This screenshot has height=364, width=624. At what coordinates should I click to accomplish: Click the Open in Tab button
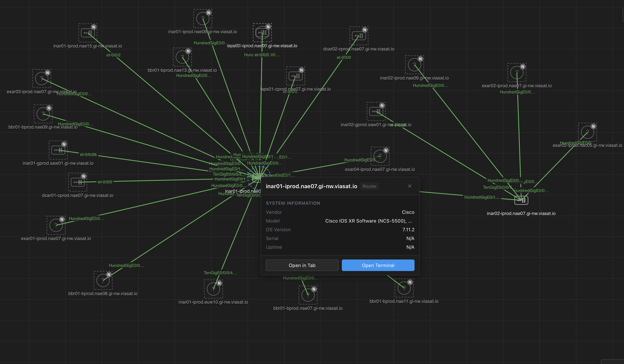click(302, 265)
